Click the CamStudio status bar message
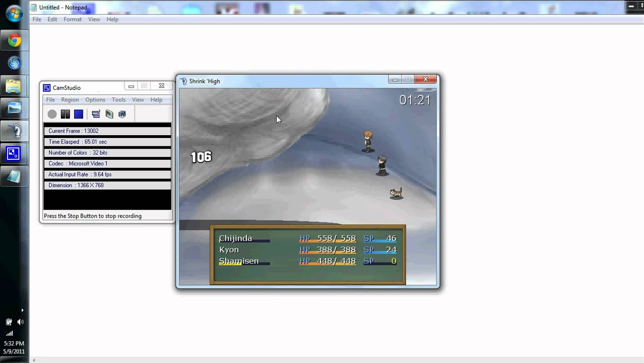This screenshot has height=363, width=644. click(93, 216)
